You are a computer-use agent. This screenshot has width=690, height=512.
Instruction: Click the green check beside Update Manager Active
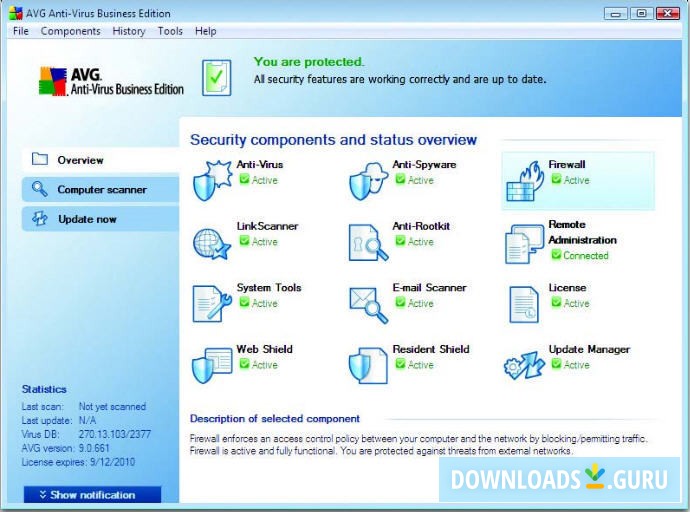pyautogui.click(x=556, y=364)
